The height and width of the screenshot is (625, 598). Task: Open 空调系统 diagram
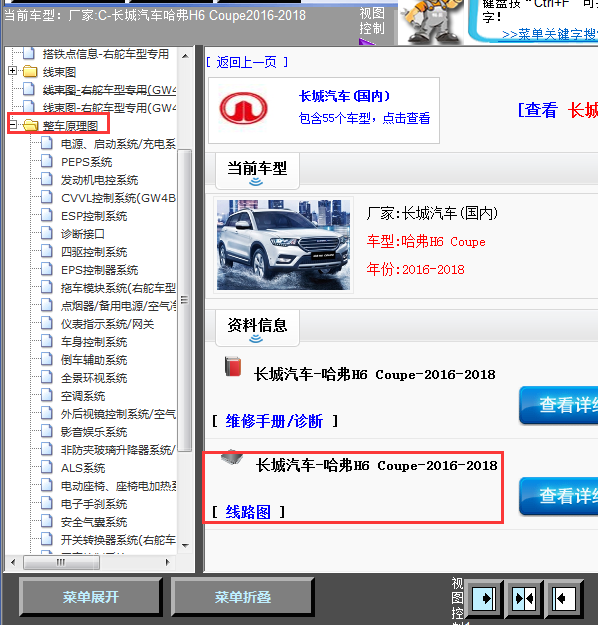click(83, 396)
